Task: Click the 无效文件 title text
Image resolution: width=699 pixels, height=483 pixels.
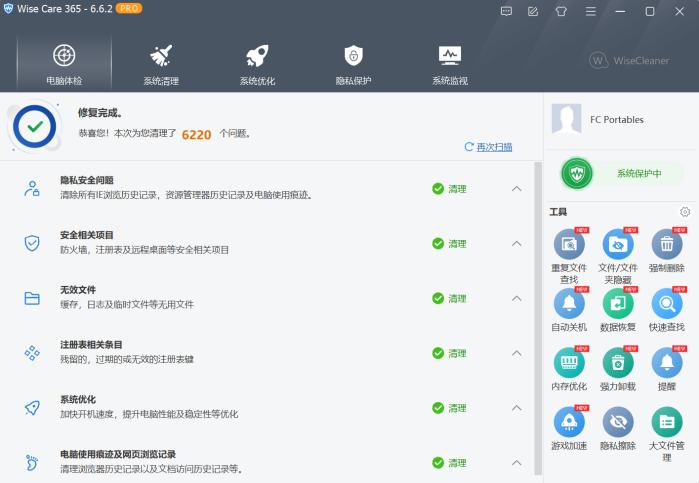Action: (78, 290)
